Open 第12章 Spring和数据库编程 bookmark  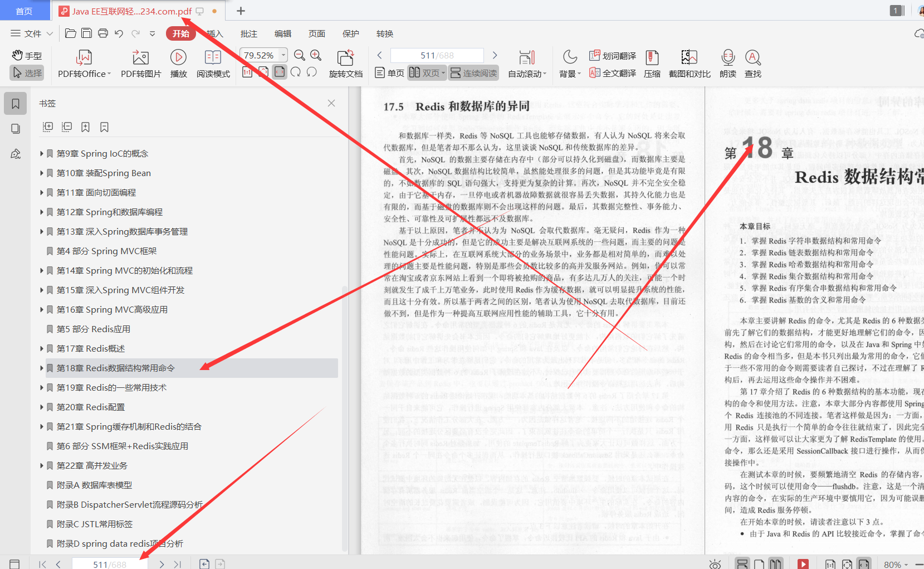click(x=110, y=212)
